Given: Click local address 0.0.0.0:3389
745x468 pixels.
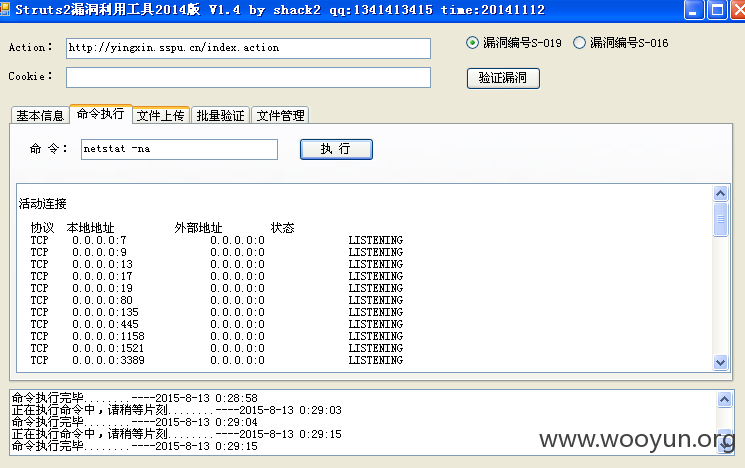Looking at the screenshot, I should (108, 360).
